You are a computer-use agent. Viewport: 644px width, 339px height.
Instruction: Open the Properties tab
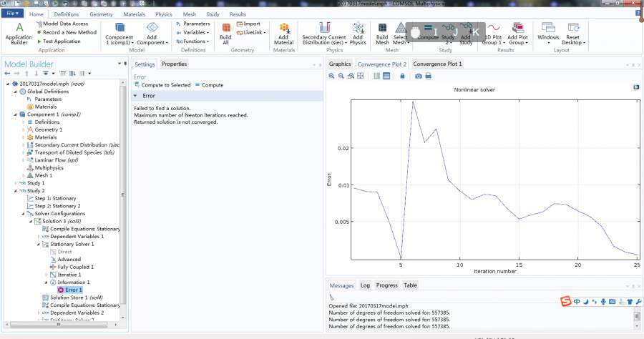coord(174,64)
